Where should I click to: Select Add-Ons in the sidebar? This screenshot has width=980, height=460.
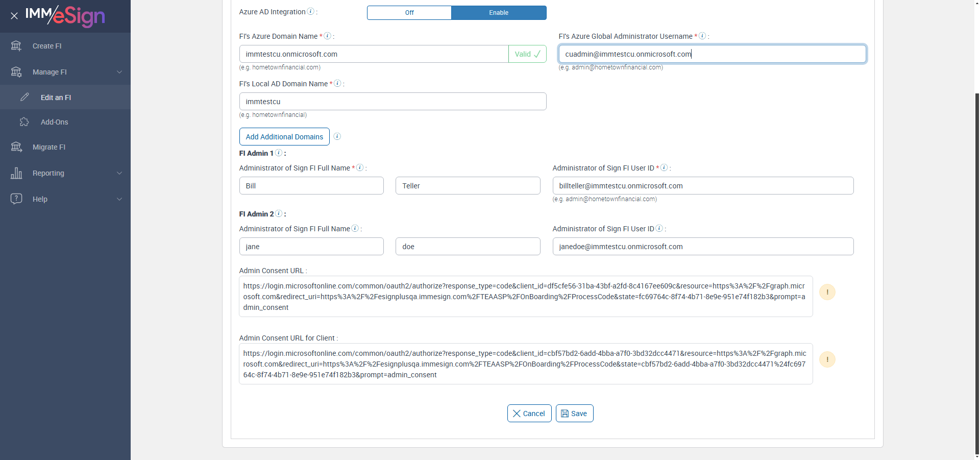(54, 122)
